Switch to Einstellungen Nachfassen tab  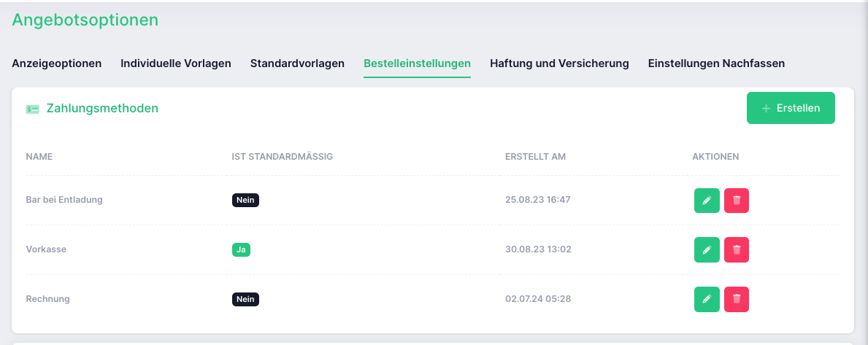(716, 63)
